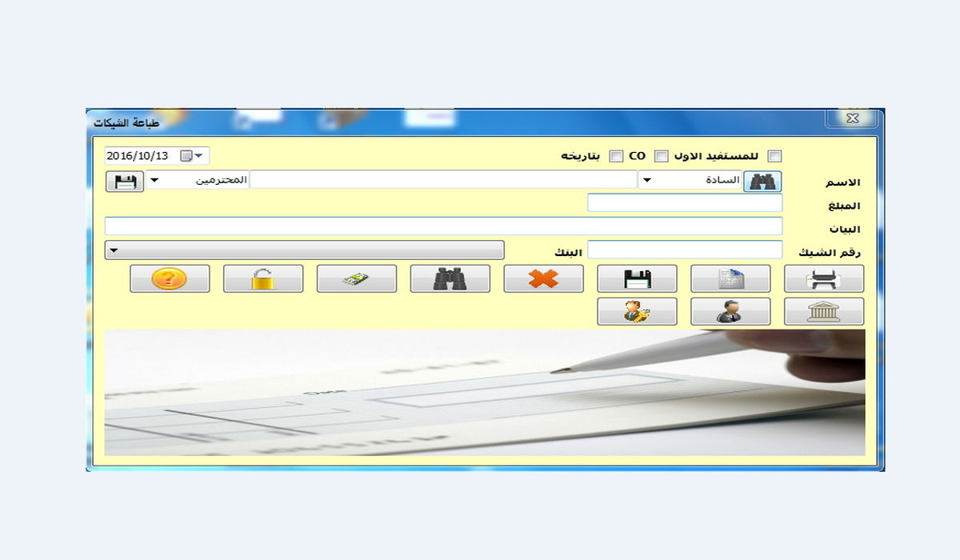Click the floppy disk save button in button row

tap(637, 278)
